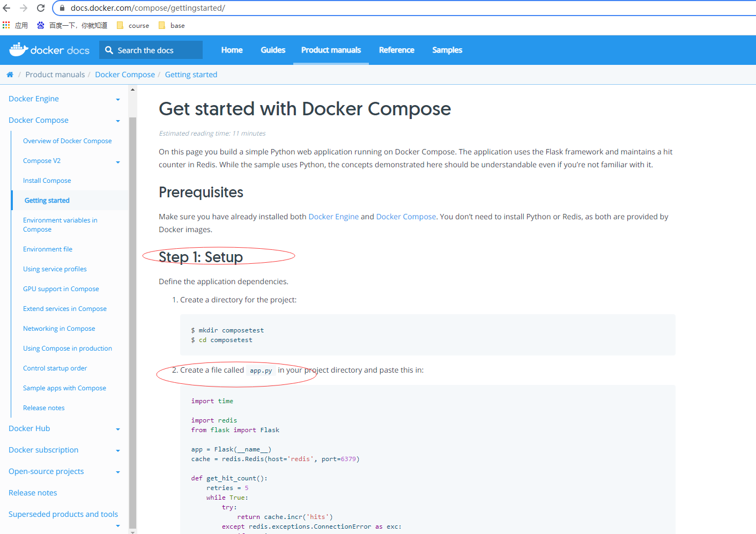Open Open-source projects sidebar section
The height and width of the screenshot is (534, 756).
tap(46, 471)
